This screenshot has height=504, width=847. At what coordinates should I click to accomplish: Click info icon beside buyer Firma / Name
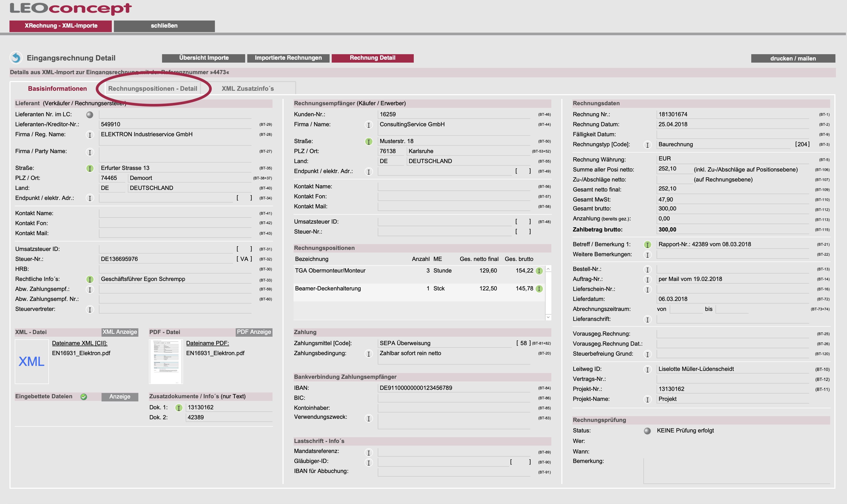(x=369, y=125)
